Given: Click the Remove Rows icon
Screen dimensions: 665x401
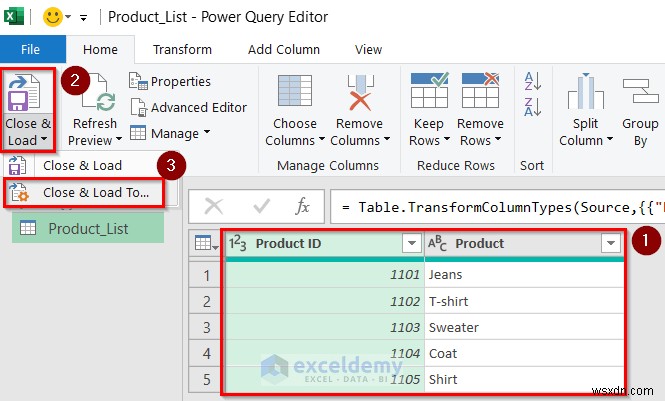Looking at the screenshot, I should [481, 90].
